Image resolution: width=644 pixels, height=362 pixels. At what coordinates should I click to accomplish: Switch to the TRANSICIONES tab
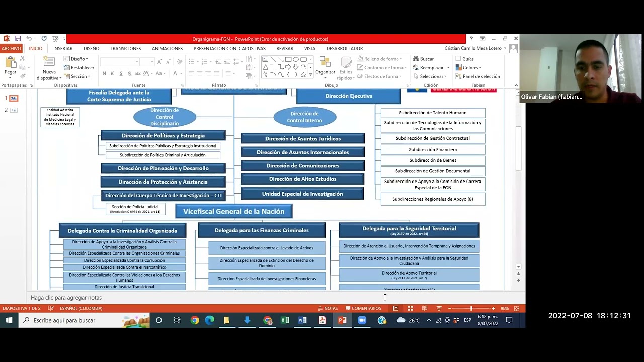(x=126, y=48)
